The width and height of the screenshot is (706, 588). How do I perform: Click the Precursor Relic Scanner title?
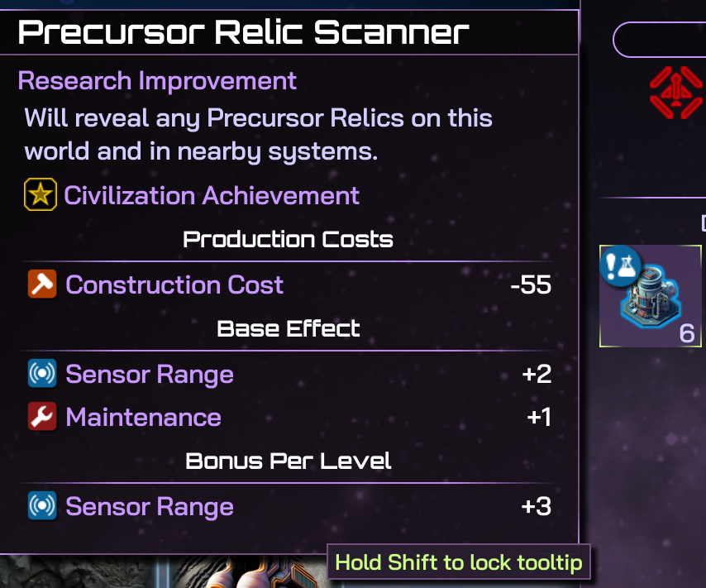tap(243, 33)
